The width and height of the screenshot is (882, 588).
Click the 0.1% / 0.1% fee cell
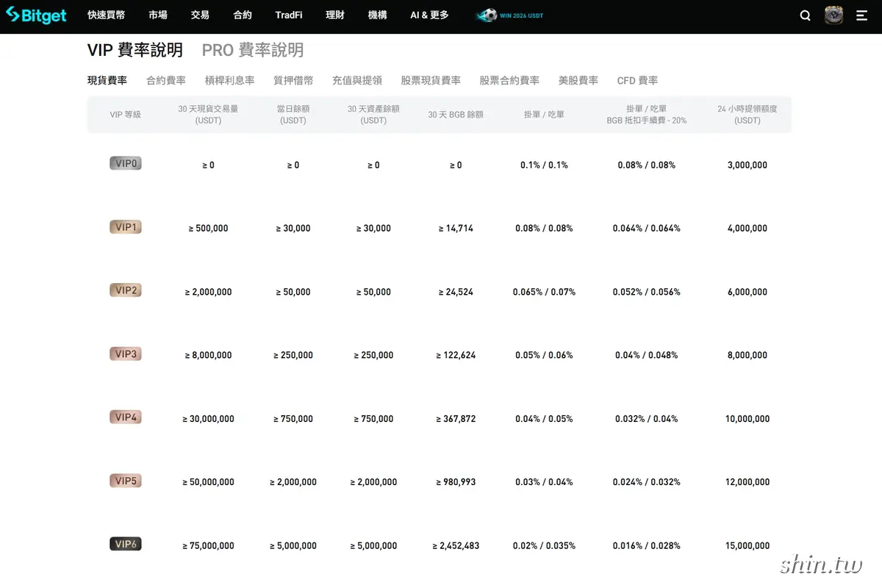tap(544, 165)
